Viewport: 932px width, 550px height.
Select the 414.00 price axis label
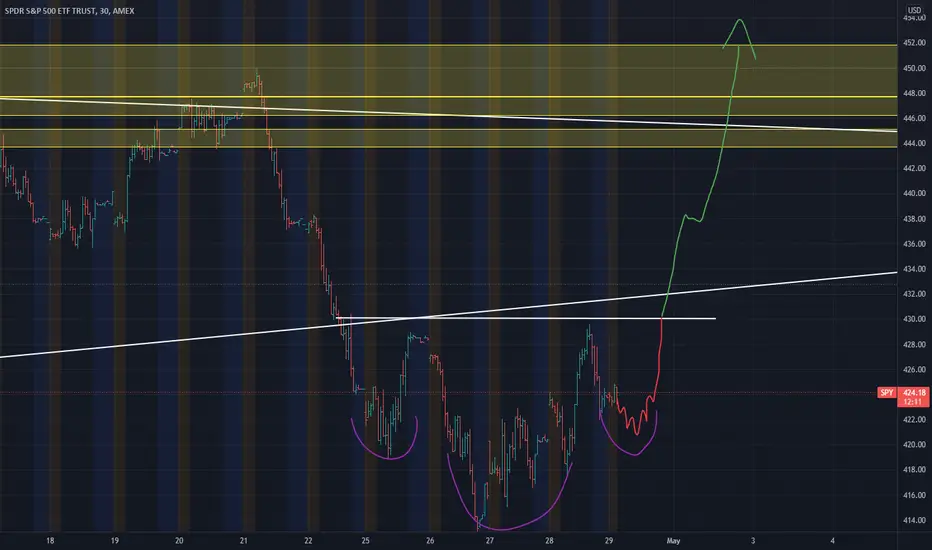point(914,520)
